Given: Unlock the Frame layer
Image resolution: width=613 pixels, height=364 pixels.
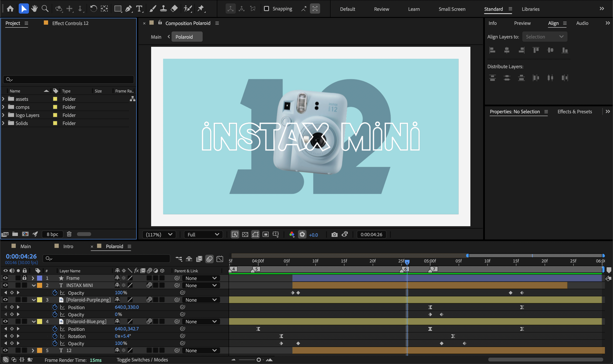Looking at the screenshot, I should [24, 278].
